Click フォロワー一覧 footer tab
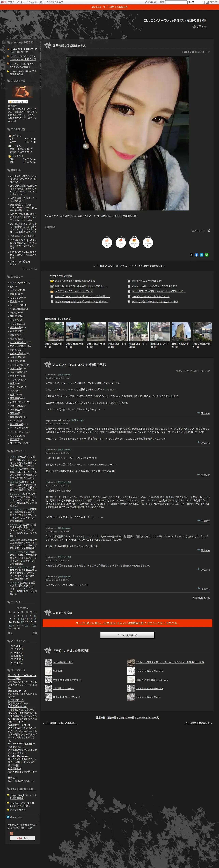Image resolution: width=219 pixels, height=868 pixels. click(126, 718)
